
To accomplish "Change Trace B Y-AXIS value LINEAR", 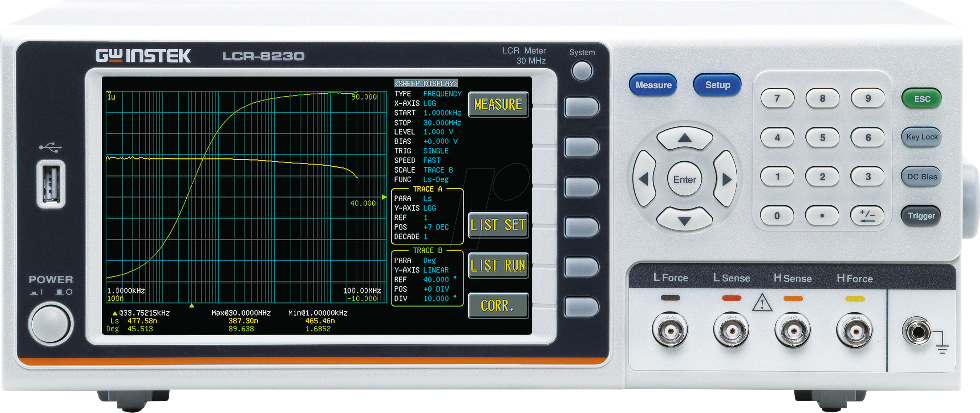I will (436, 270).
